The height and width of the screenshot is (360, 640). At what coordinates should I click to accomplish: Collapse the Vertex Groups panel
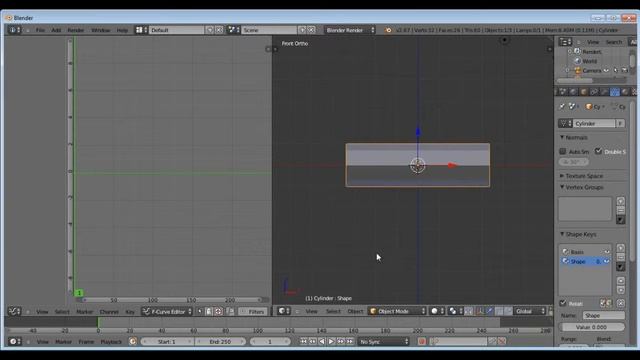point(581,187)
